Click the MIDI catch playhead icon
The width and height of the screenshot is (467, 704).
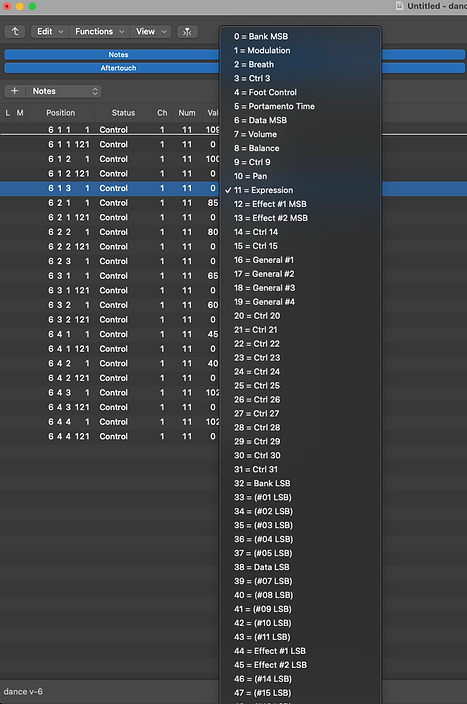[x=187, y=31]
